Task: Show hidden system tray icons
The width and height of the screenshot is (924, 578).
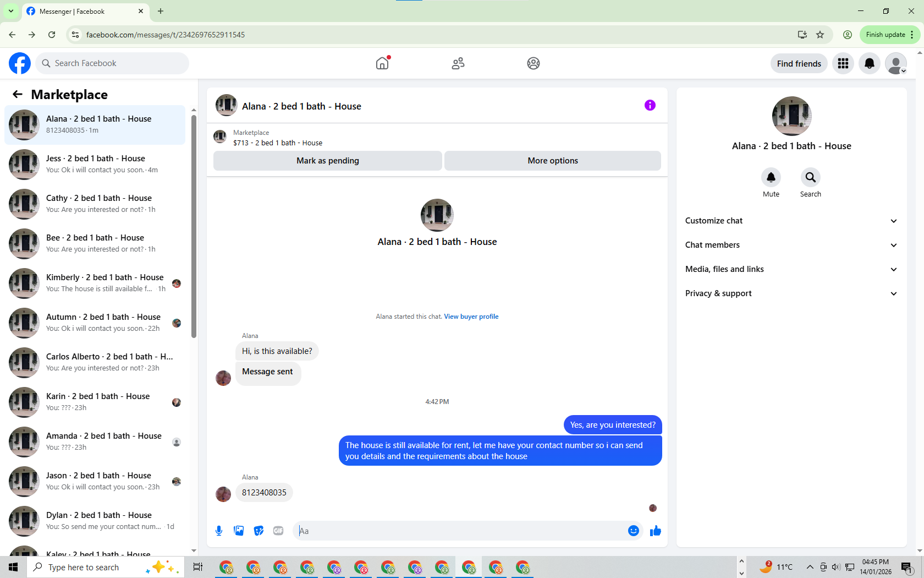Action: click(810, 567)
